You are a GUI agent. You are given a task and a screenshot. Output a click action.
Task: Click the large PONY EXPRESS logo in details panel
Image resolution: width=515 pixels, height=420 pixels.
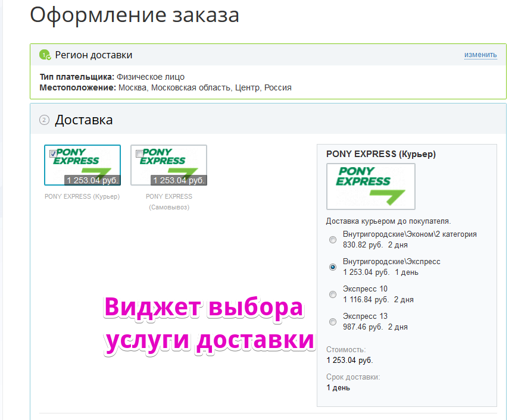pos(371,186)
